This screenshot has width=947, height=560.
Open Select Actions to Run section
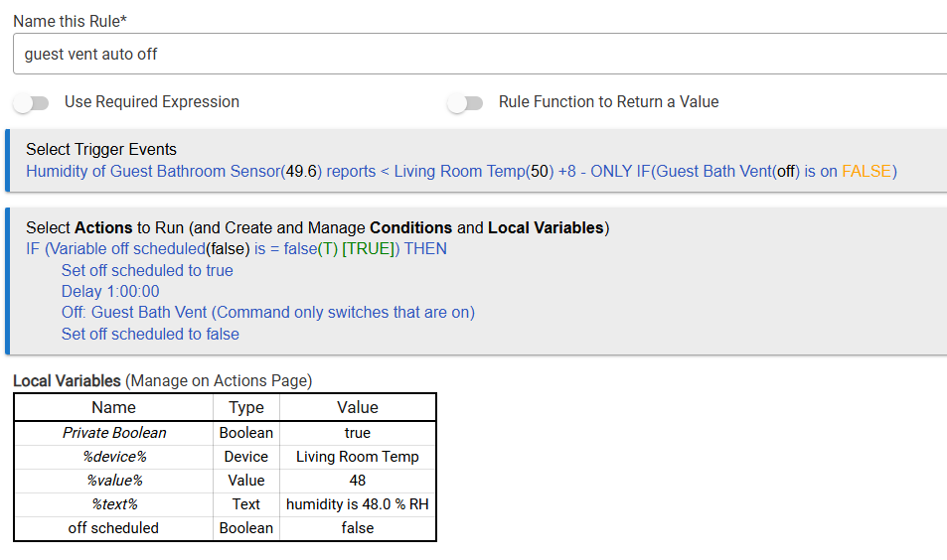click(x=317, y=228)
